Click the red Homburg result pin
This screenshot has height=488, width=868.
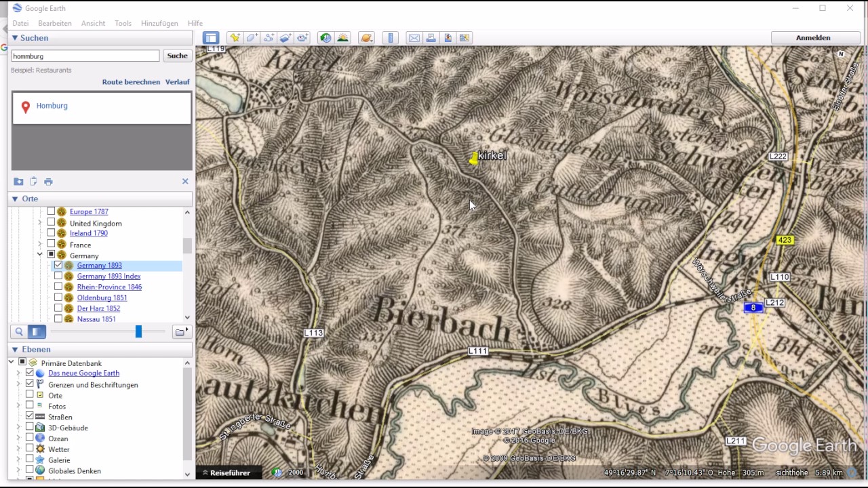pyautogui.click(x=26, y=107)
